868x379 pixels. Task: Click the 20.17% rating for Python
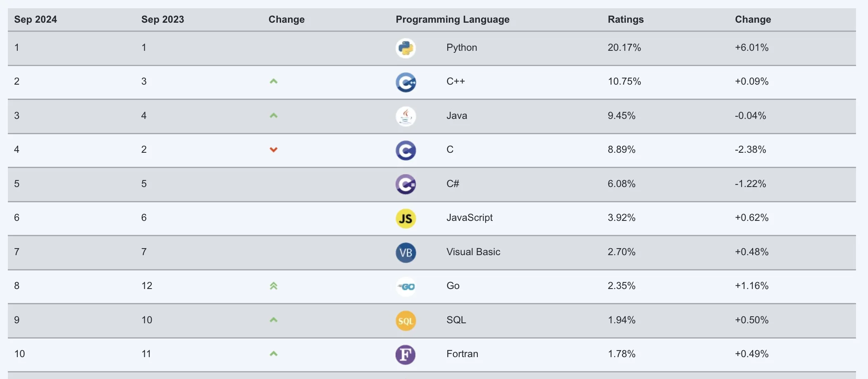click(624, 47)
